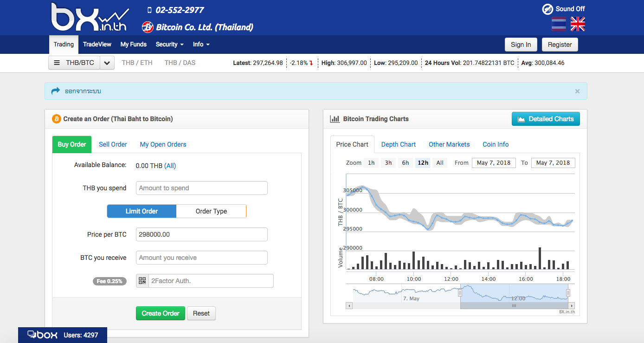Screen dimensions: 644x343
Task: Open the THB/BTC pair chevron dropdown
Action: (107, 63)
